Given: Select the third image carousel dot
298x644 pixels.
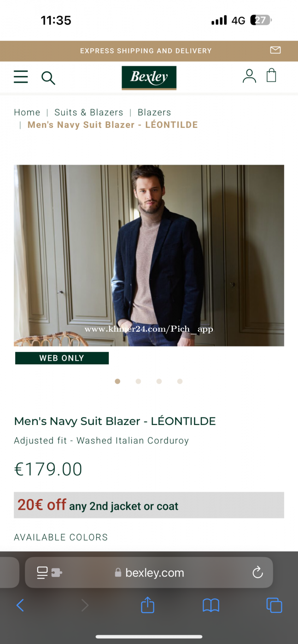Looking at the screenshot, I should pyautogui.click(x=159, y=381).
